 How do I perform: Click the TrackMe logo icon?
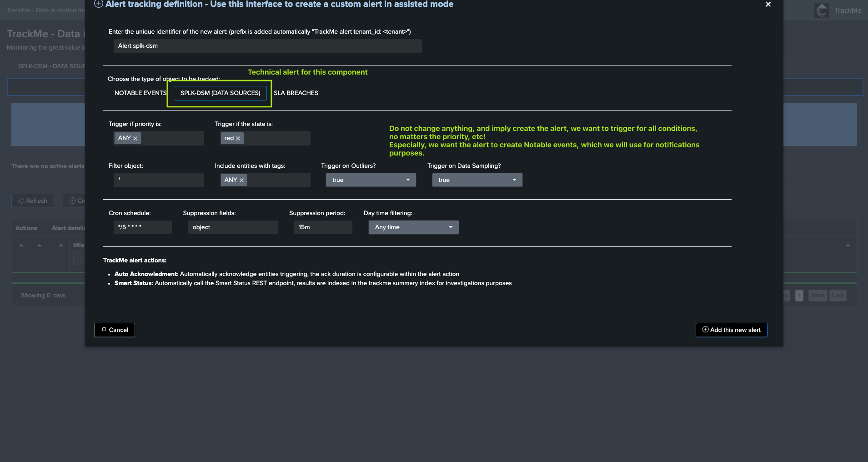click(822, 10)
